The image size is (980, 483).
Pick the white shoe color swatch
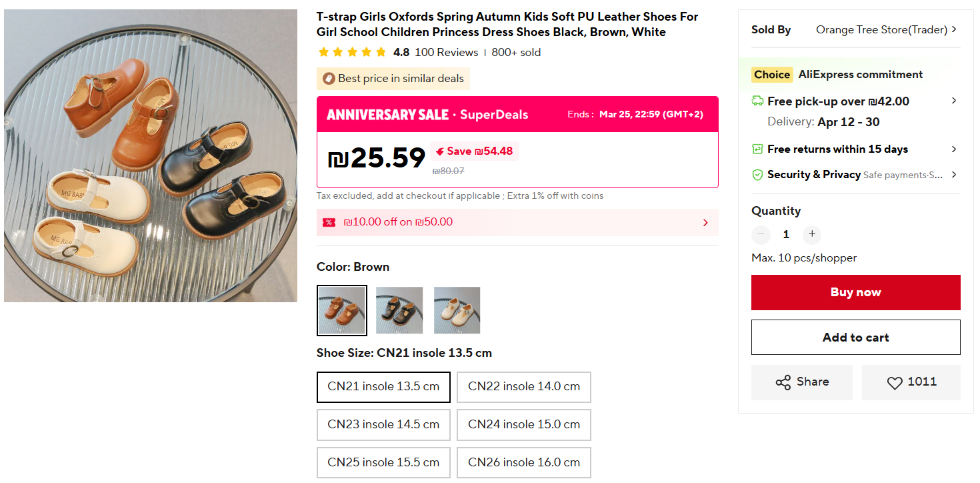(x=457, y=310)
